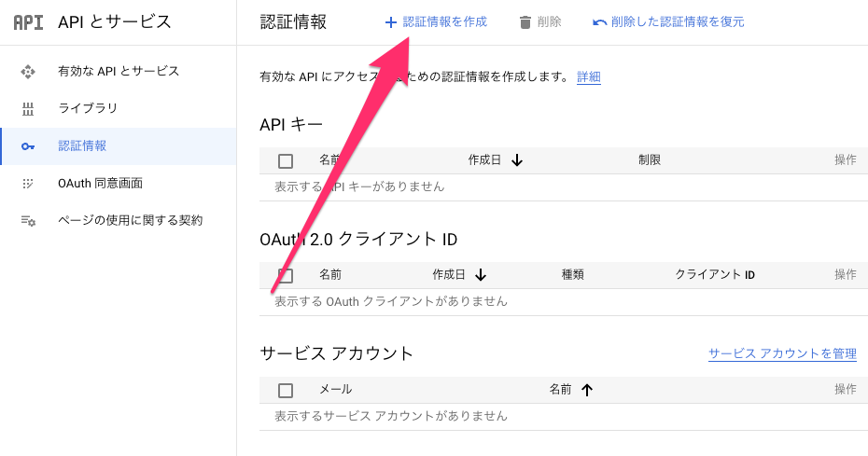Click 操作 header in API キー table
Screen dimensions: 868x456
click(x=846, y=160)
